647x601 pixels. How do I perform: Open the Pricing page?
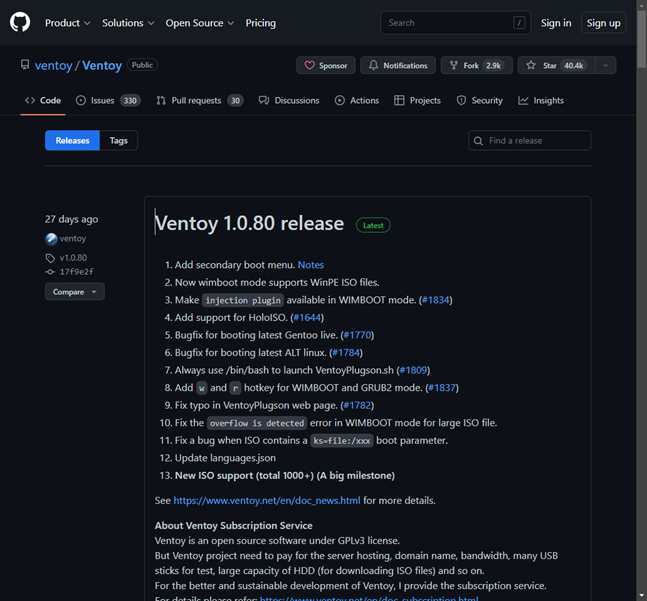point(261,23)
